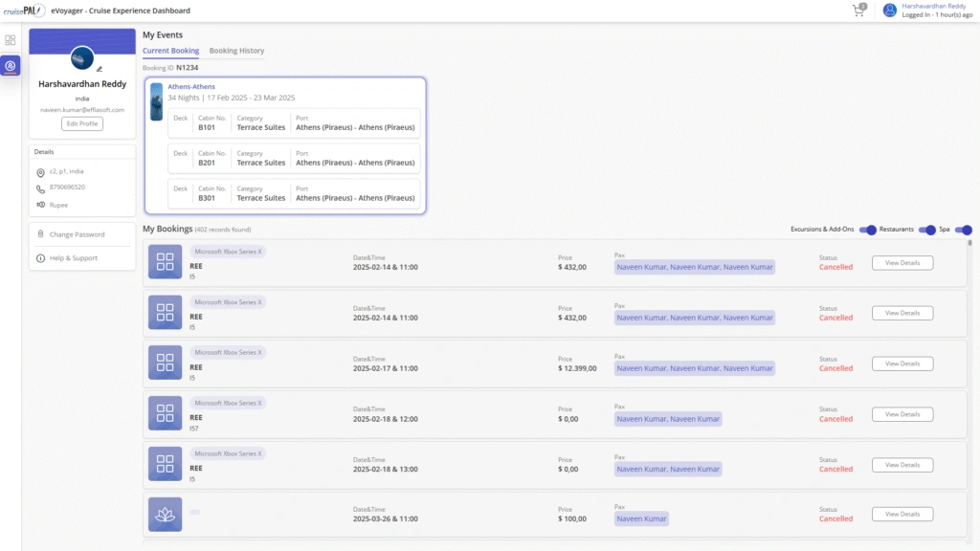
Task: Toggle off the Excursions & Add-Ons filter
Action: click(868, 230)
